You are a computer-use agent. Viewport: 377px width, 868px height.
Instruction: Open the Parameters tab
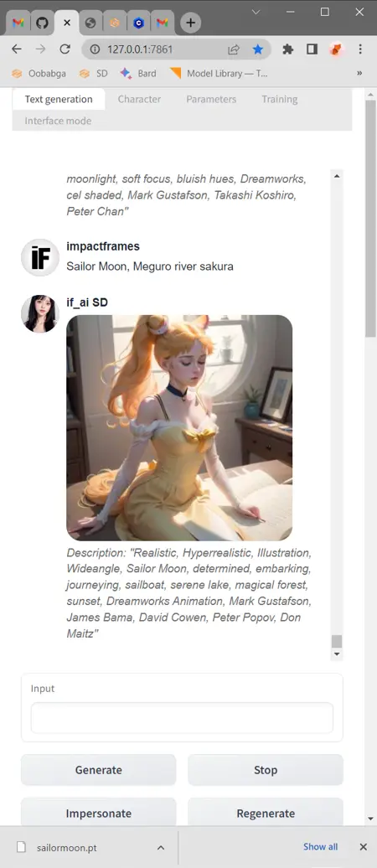pyautogui.click(x=211, y=99)
